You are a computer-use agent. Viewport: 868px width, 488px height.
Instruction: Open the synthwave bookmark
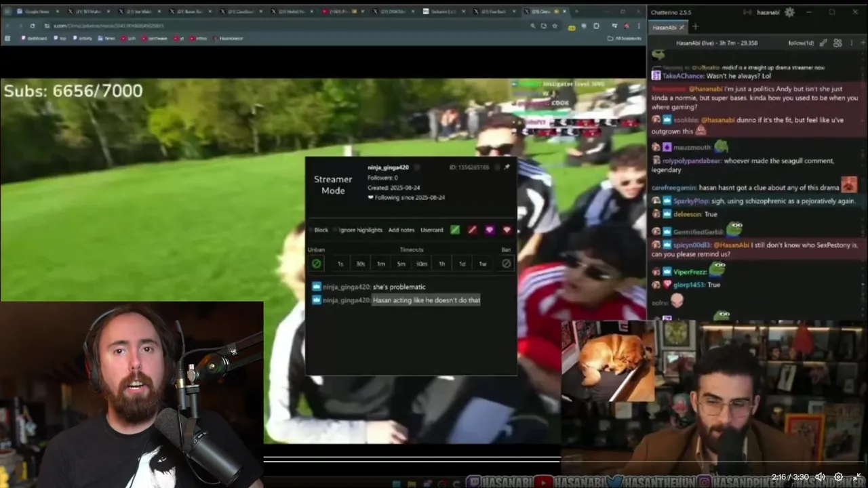click(x=154, y=38)
